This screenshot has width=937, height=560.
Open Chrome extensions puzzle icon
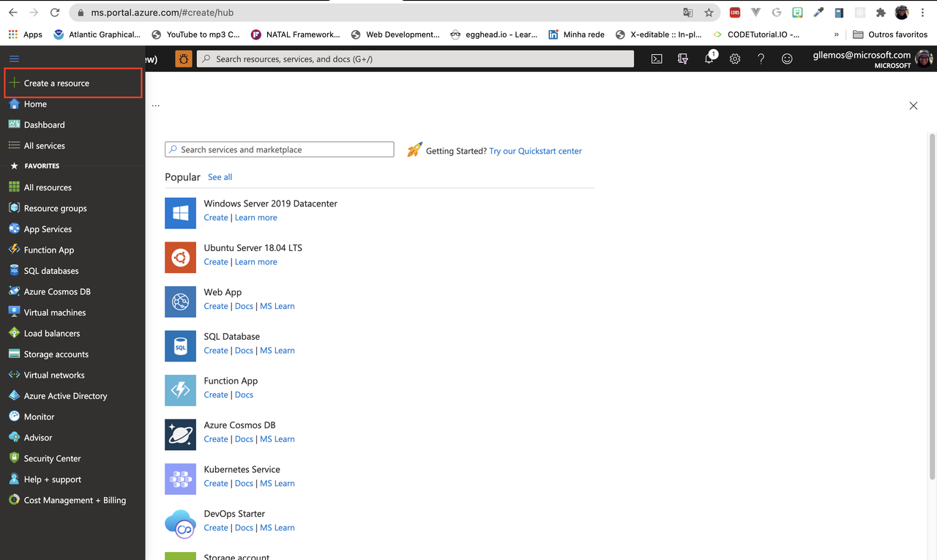point(881,12)
